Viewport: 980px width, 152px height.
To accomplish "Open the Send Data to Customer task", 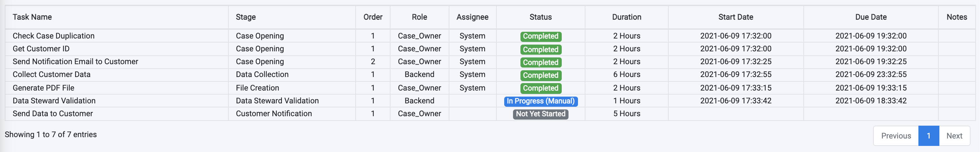I will point(53,113).
